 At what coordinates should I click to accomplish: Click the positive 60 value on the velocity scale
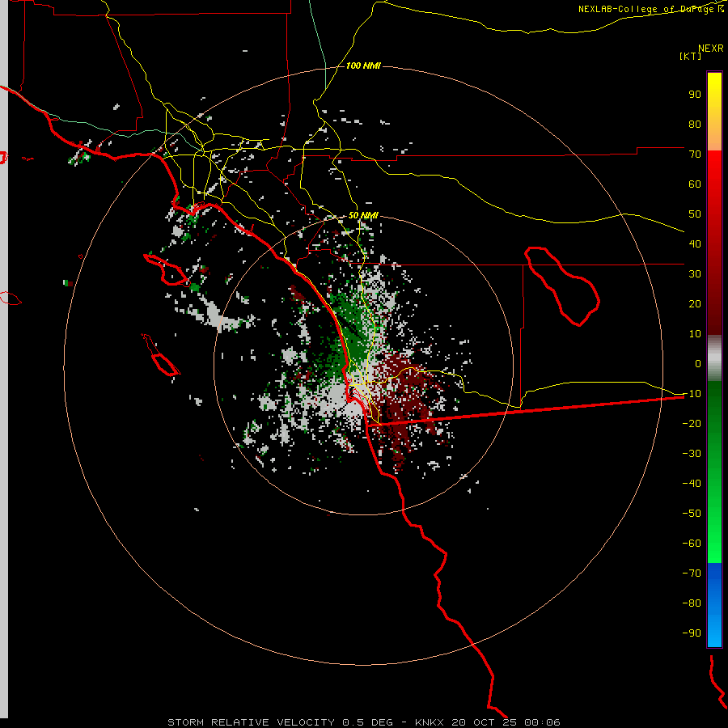pyautogui.click(x=695, y=184)
